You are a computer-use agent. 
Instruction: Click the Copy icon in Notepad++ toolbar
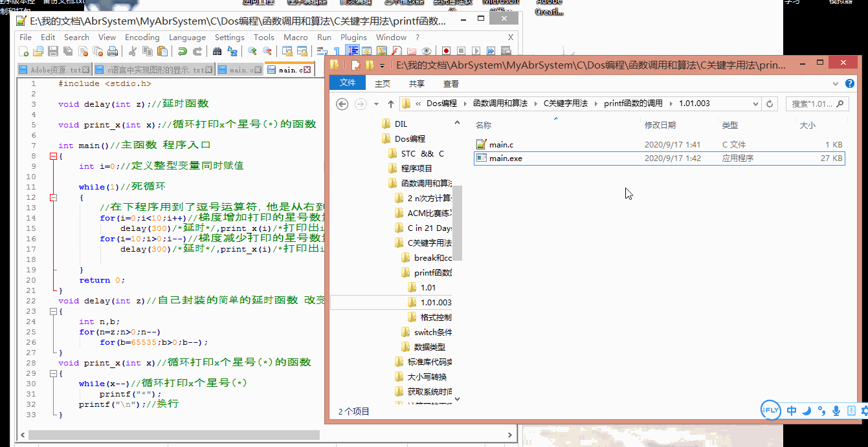point(148,52)
